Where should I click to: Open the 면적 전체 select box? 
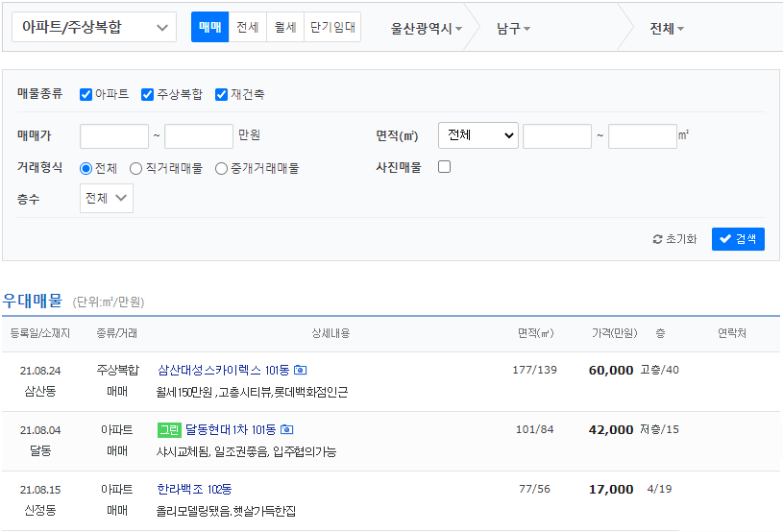478,135
